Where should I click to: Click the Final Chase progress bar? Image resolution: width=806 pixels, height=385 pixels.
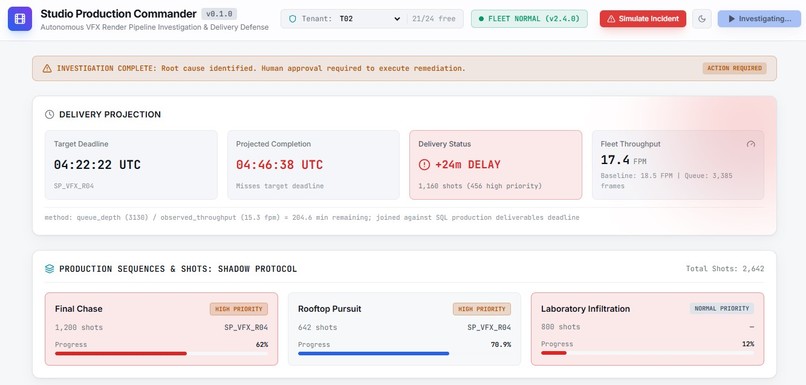coord(161,354)
